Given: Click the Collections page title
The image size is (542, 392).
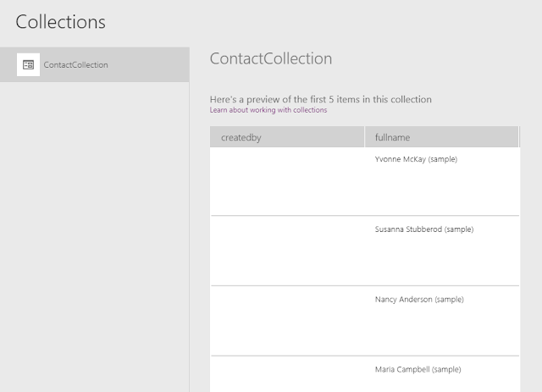Looking at the screenshot, I should (60, 22).
